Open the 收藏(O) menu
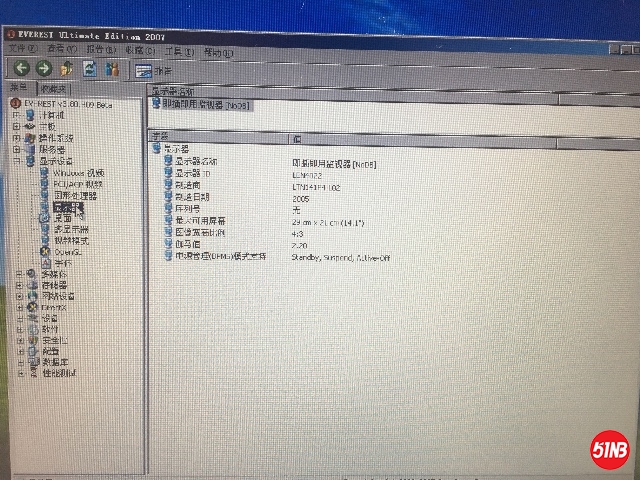640x480 pixels. (140, 51)
